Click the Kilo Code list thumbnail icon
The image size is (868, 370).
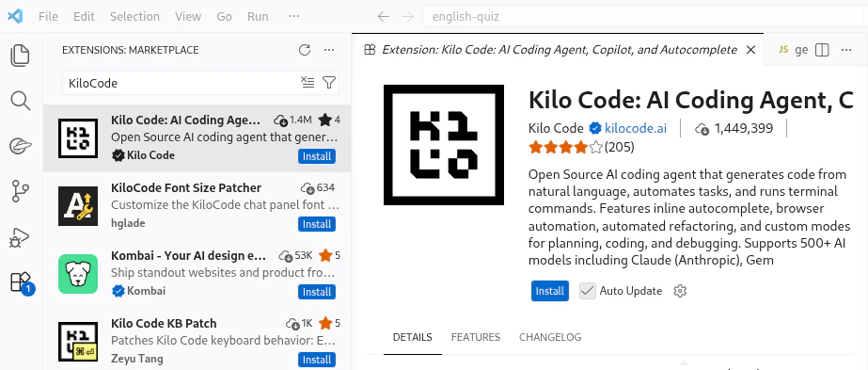coord(78,138)
